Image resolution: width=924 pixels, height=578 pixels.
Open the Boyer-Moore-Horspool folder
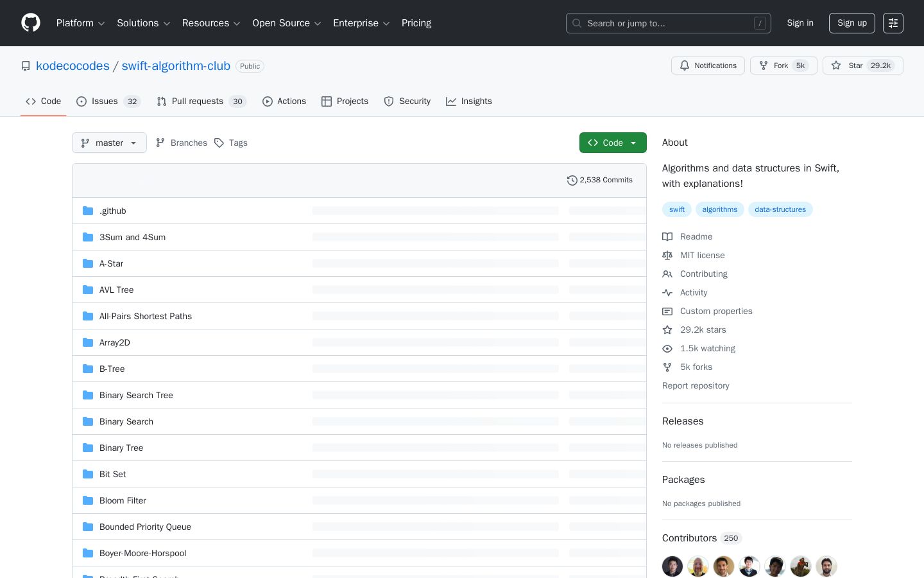143,553
